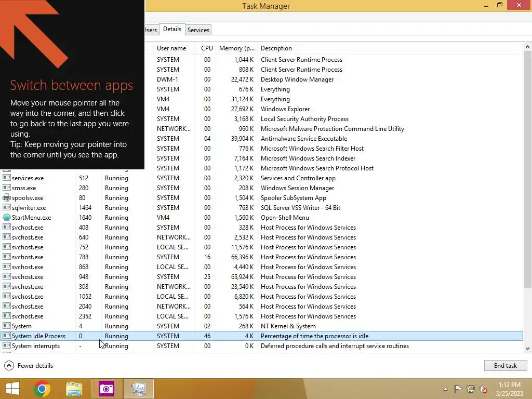Click the End task button

[505, 365]
